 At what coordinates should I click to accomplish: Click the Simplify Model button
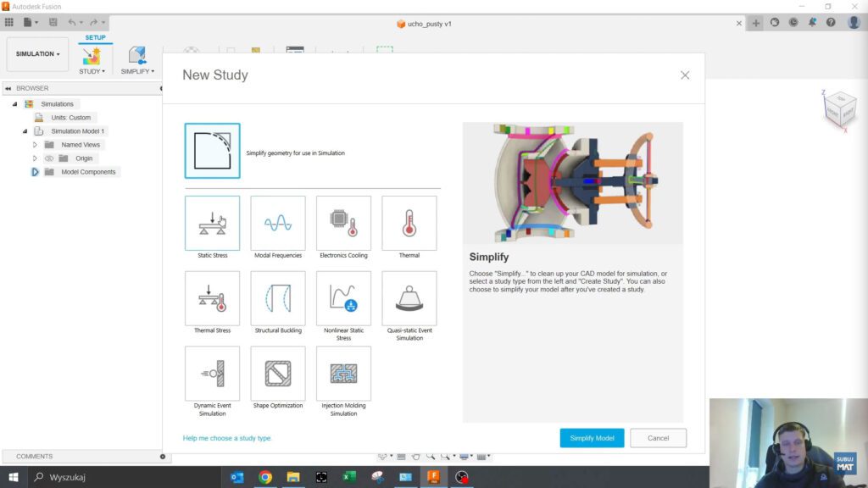point(592,437)
